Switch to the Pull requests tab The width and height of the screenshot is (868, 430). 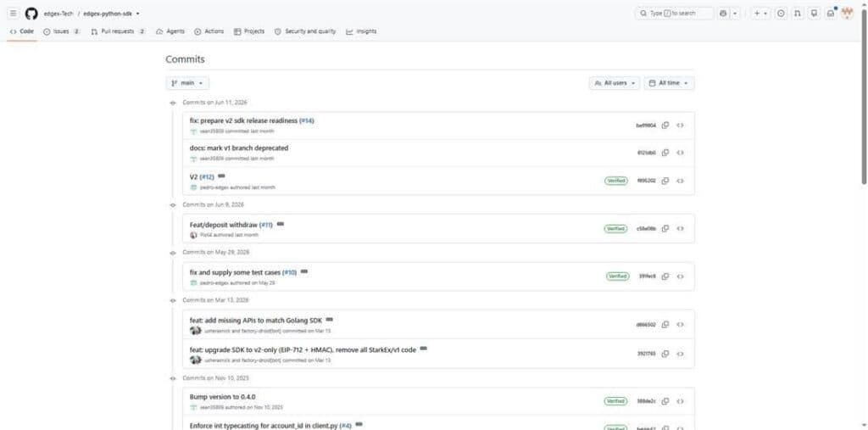[x=118, y=31]
